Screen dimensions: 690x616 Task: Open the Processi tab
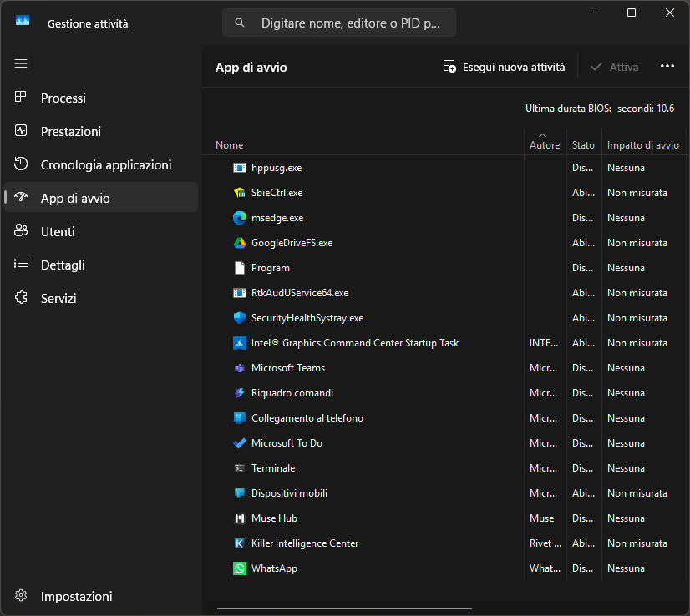(101, 98)
